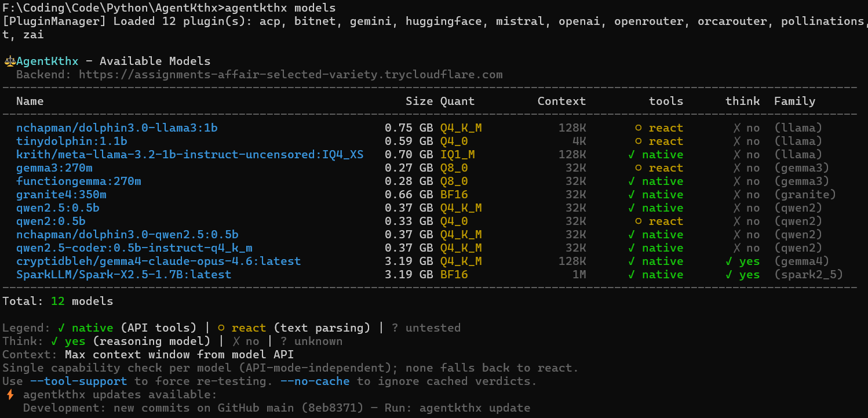Select qwen2.5-coder:0.5b-instruct-q4_k_m
Screen dimensions: 868x418
point(134,248)
